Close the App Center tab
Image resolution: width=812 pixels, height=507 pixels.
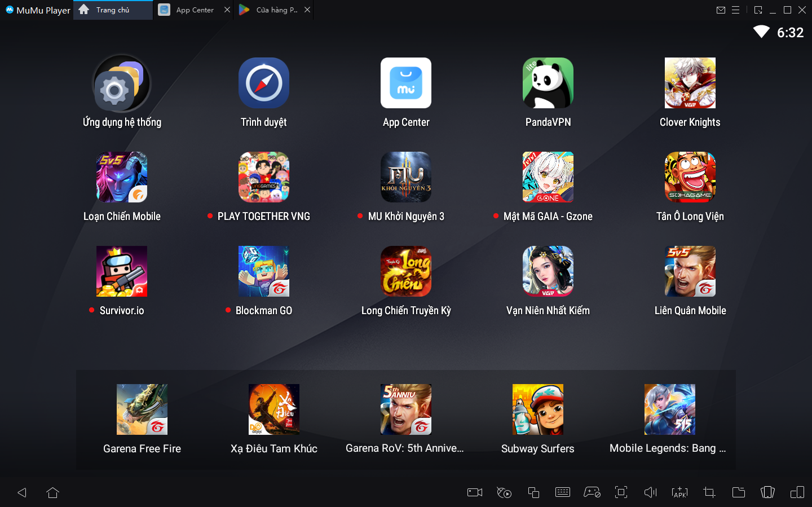[x=227, y=10]
